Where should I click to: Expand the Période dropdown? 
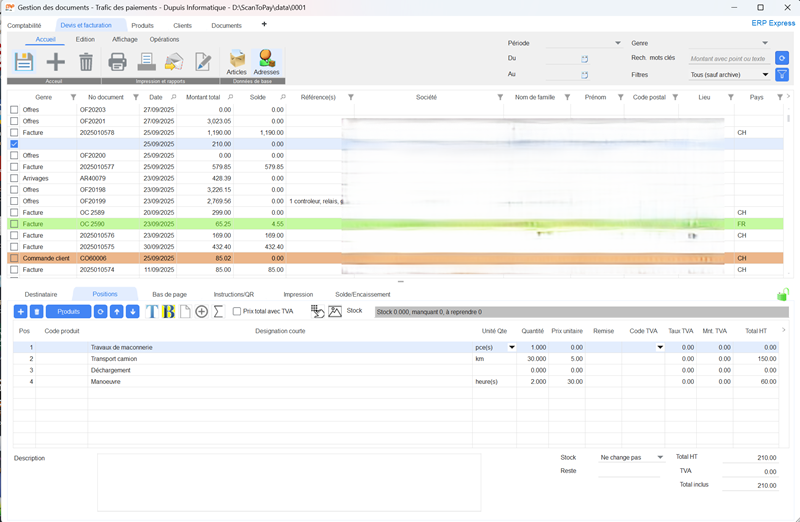pyautogui.click(x=617, y=43)
